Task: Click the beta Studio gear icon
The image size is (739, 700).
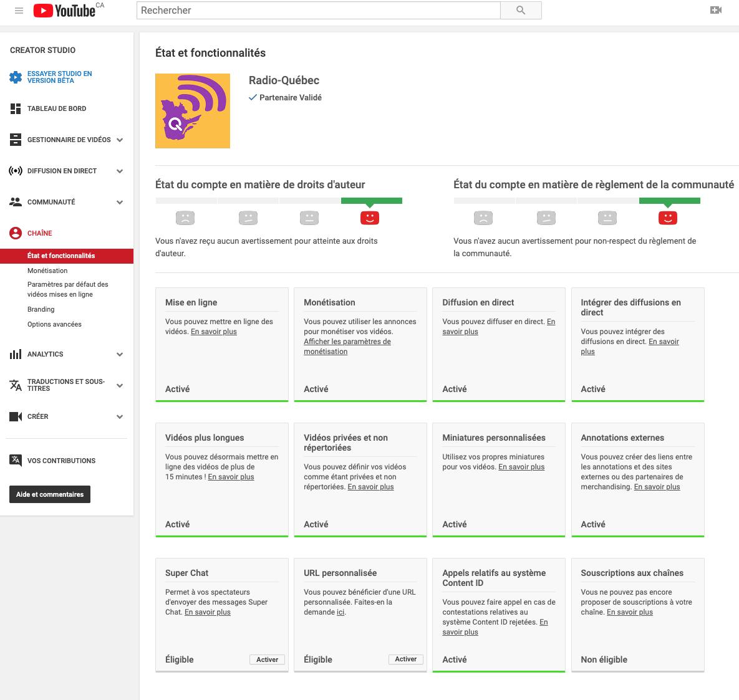Action: tap(16, 77)
